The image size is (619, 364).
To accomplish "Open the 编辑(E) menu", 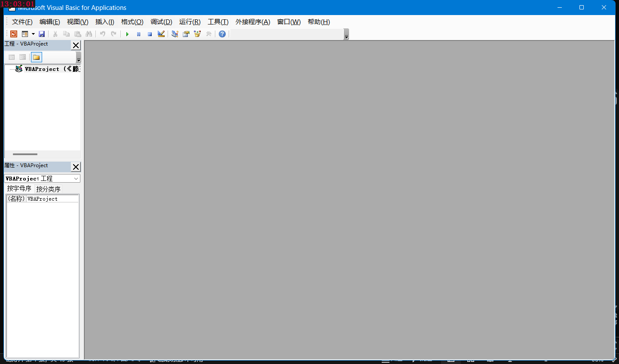I will [x=50, y=22].
